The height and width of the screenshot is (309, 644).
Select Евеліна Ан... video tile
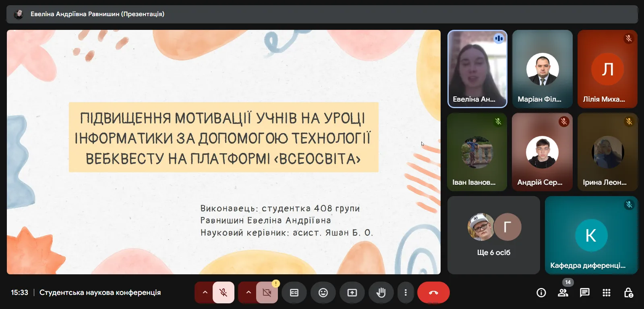pyautogui.click(x=477, y=69)
